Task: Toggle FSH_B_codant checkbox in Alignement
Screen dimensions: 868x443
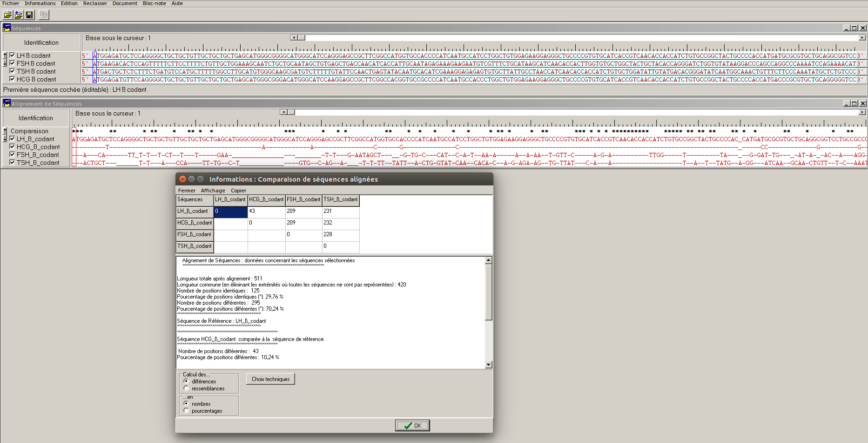Action: (12, 155)
